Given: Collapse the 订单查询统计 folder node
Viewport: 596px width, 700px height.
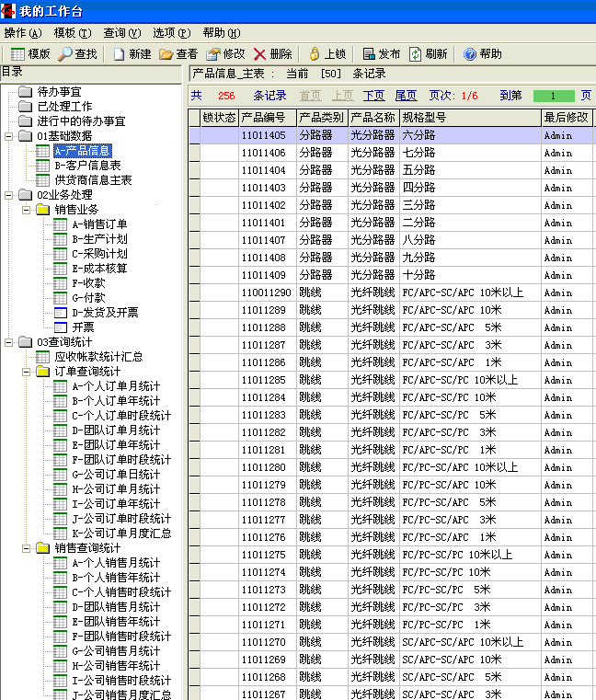Looking at the screenshot, I should (x=25, y=372).
